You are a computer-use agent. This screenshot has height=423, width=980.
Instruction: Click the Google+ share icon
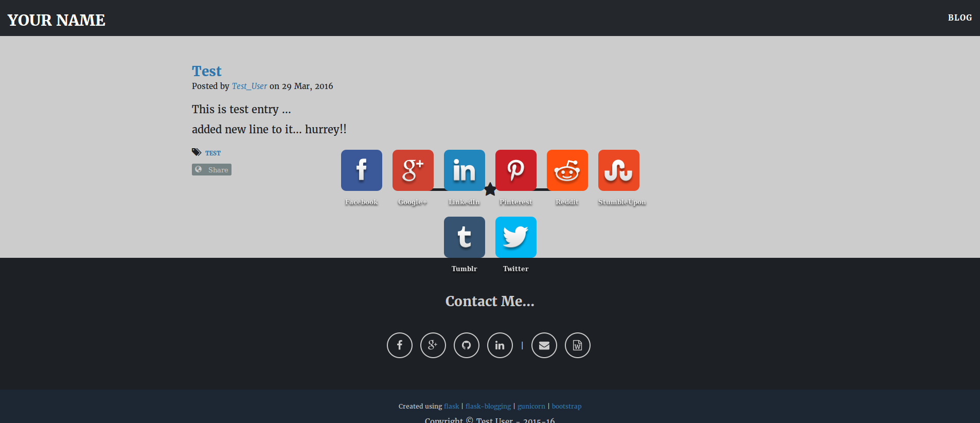pos(413,170)
